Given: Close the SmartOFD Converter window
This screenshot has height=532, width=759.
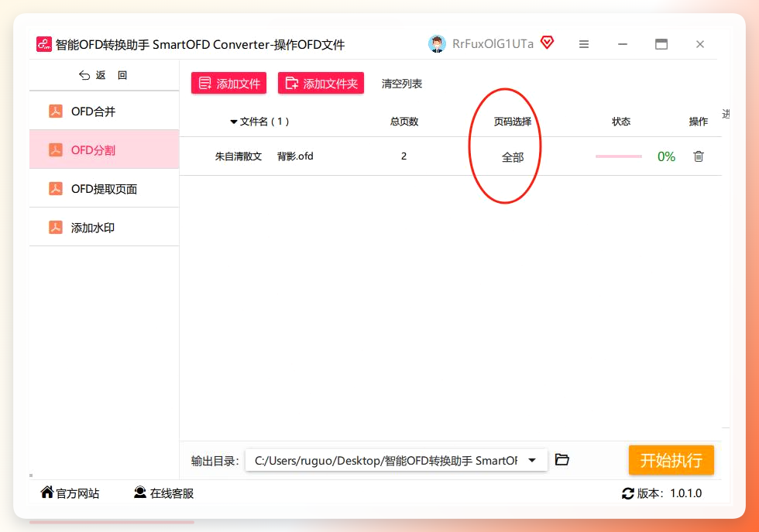Looking at the screenshot, I should tap(700, 44).
